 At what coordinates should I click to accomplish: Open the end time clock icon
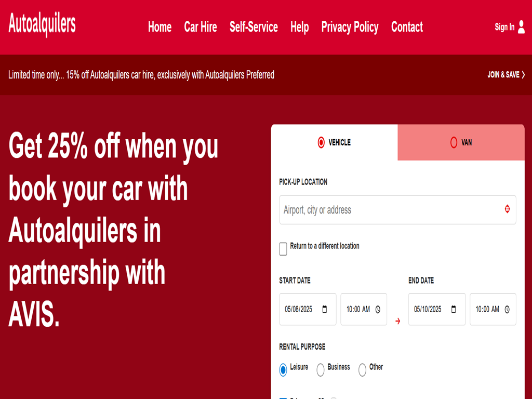(x=507, y=309)
